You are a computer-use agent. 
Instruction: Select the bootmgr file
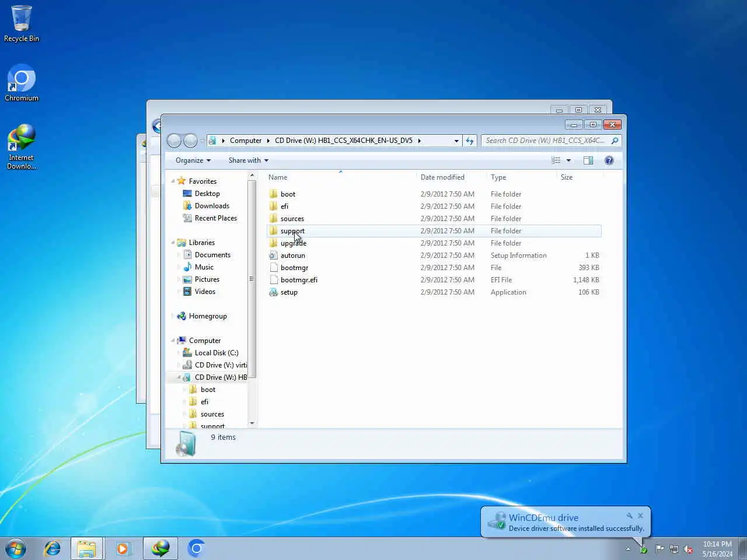[x=294, y=268]
